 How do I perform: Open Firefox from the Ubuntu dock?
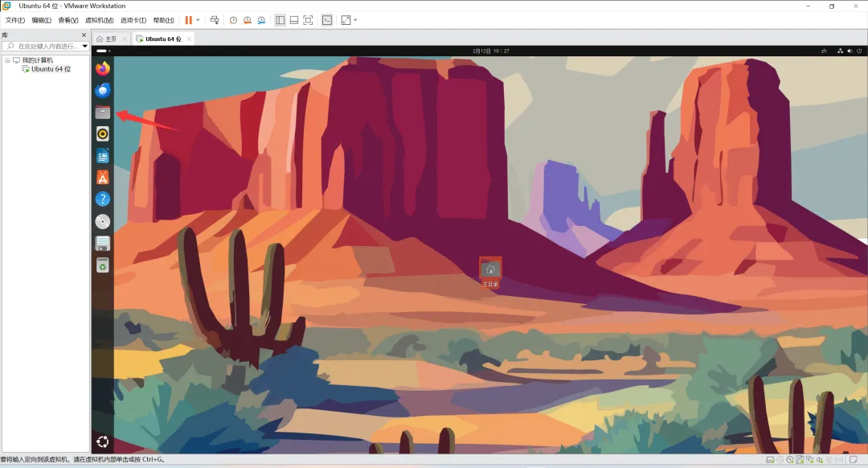(102, 68)
